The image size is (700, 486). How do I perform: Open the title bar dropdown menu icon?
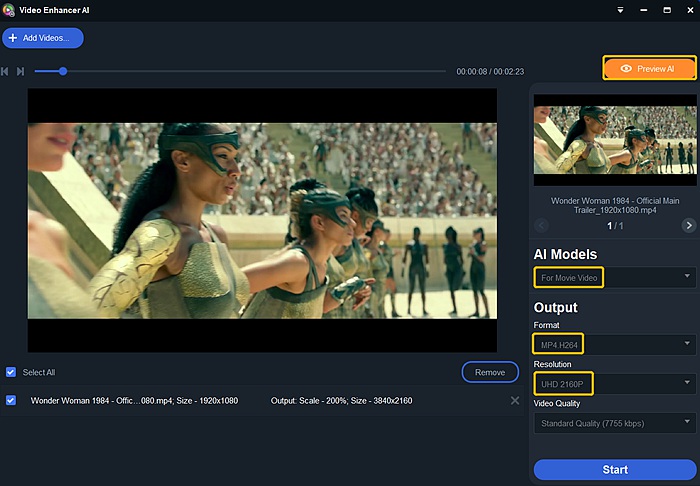[x=620, y=10]
